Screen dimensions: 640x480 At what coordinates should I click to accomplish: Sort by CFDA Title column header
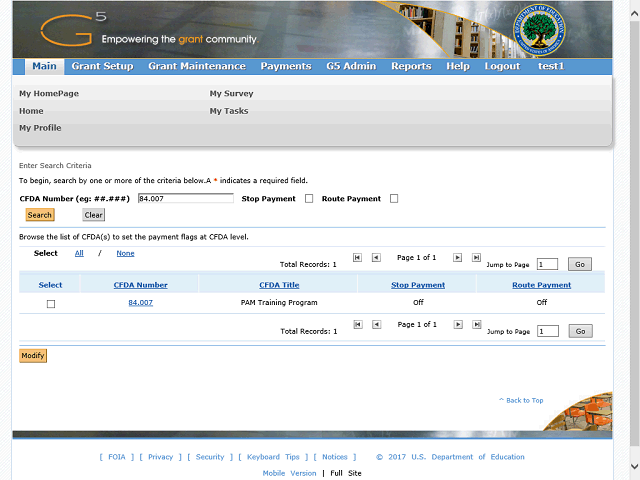pos(279,285)
